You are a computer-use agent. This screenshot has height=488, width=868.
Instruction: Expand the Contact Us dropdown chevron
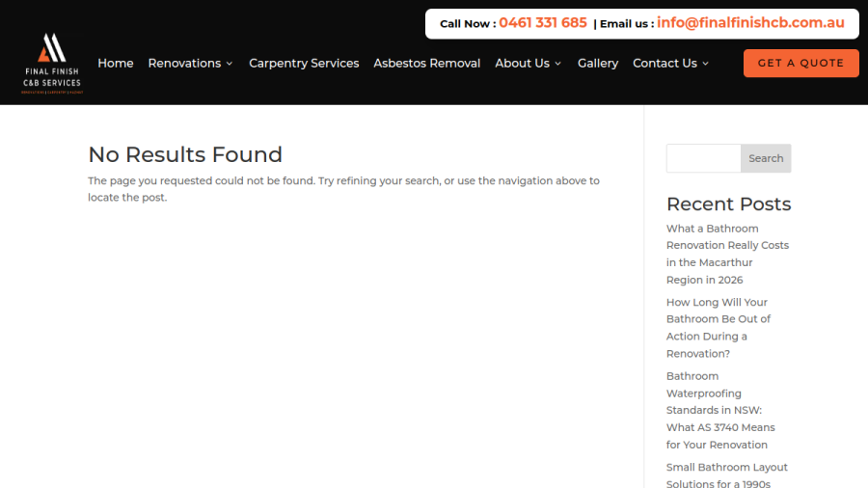(x=705, y=64)
